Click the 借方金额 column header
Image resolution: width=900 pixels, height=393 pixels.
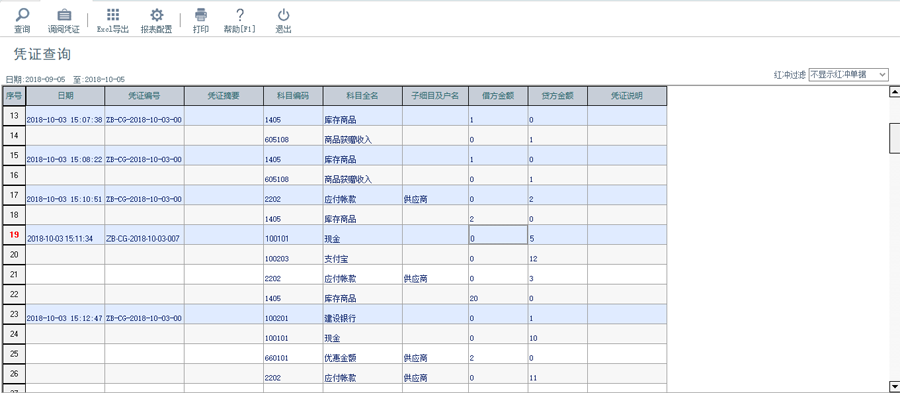click(x=498, y=96)
